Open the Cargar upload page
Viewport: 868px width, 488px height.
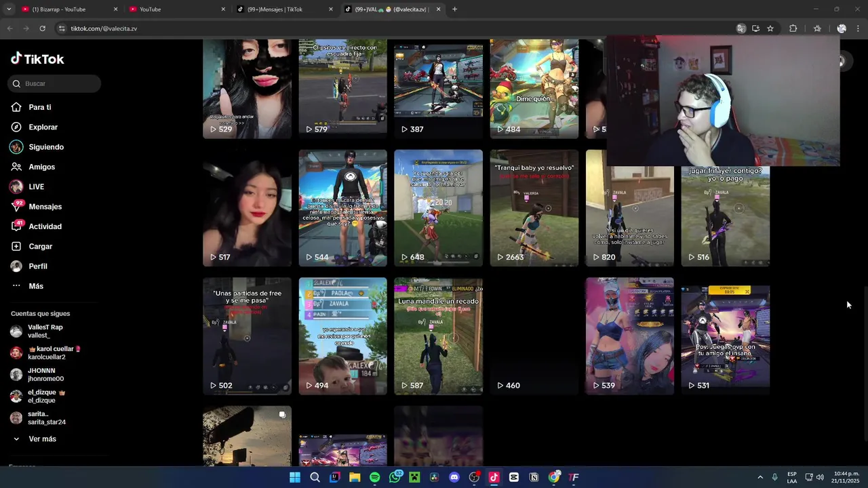tap(40, 246)
